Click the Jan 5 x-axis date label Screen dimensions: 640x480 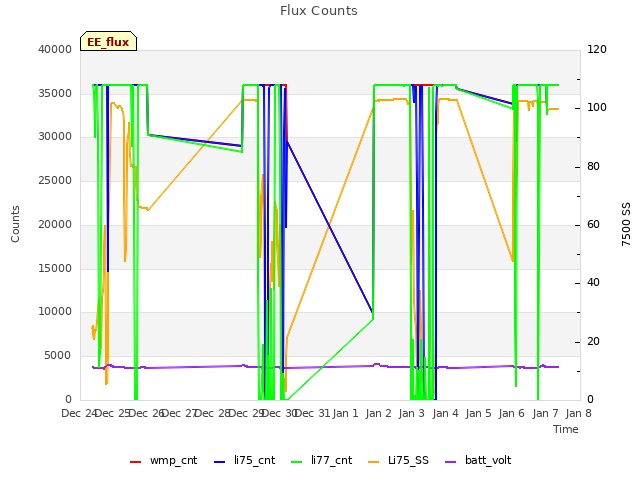tap(478, 413)
